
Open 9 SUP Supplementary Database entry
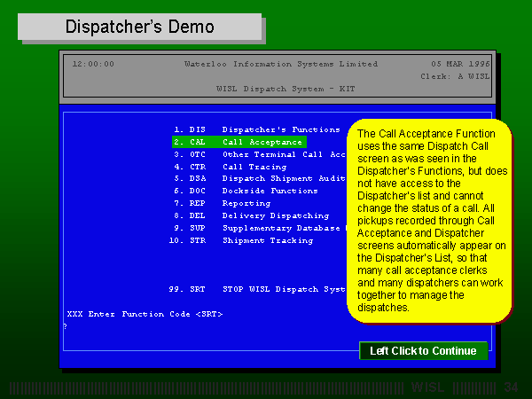tap(259, 228)
